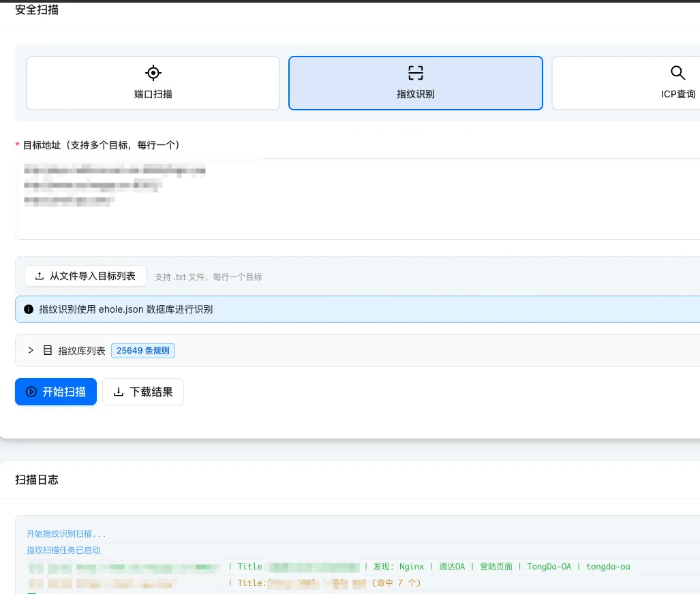
Task: Click the download arrow icon in 下载结果
Action: 119,392
